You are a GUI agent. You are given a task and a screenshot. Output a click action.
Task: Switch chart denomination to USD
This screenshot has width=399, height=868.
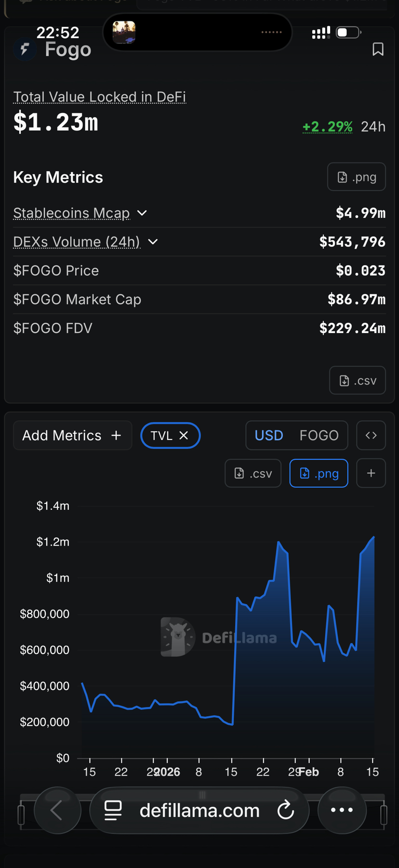point(269,435)
